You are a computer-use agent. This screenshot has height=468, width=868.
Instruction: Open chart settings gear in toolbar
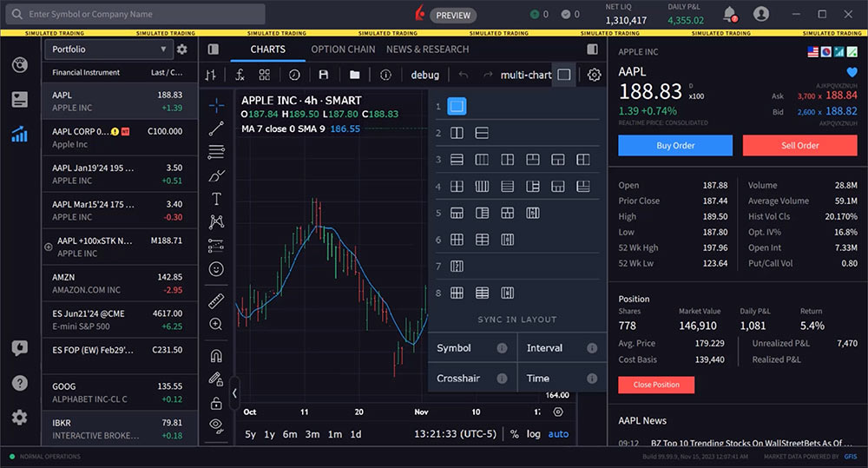594,75
